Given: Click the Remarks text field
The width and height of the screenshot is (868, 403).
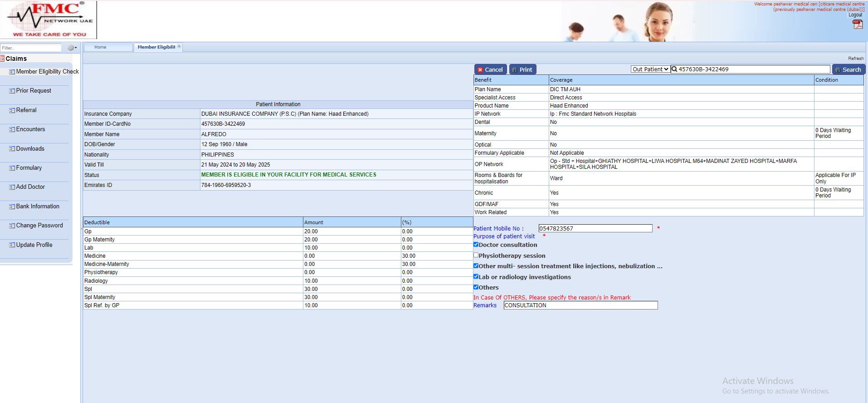Looking at the screenshot, I should coord(580,305).
